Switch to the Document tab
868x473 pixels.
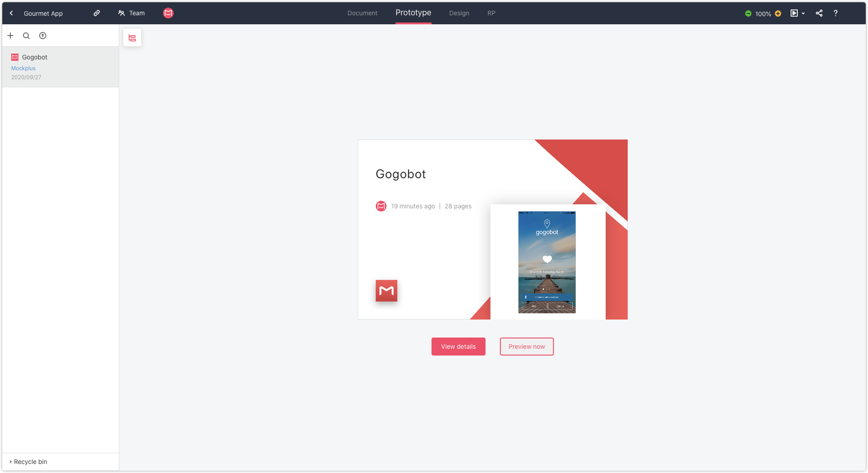pyautogui.click(x=362, y=13)
